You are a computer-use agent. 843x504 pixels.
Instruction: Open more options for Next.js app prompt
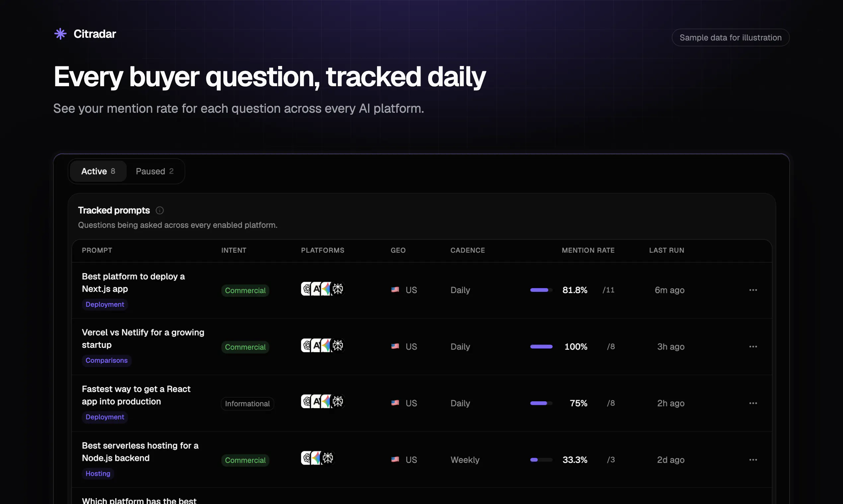pyautogui.click(x=753, y=290)
